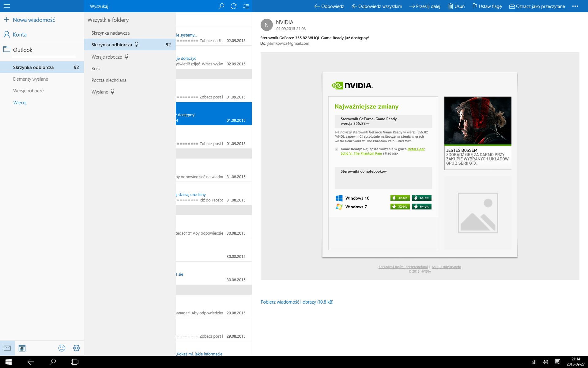Open the selected email dated 01.09.2015

[214, 113]
